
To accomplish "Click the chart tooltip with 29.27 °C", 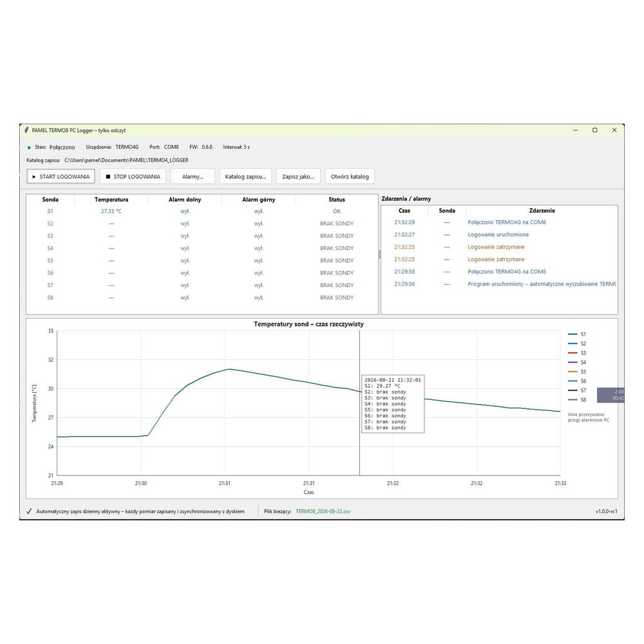I will point(393,404).
